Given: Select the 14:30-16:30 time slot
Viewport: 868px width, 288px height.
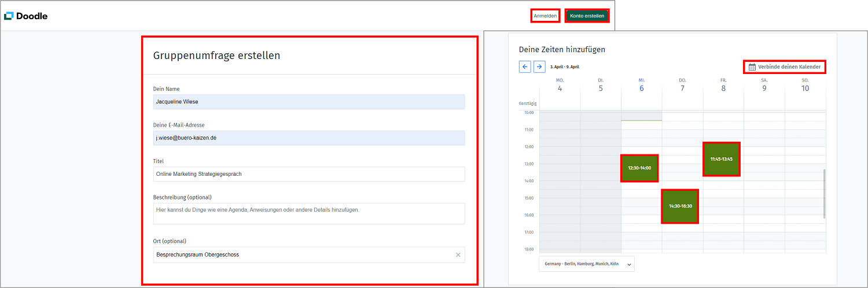Looking at the screenshot, I should coord(680,206).
